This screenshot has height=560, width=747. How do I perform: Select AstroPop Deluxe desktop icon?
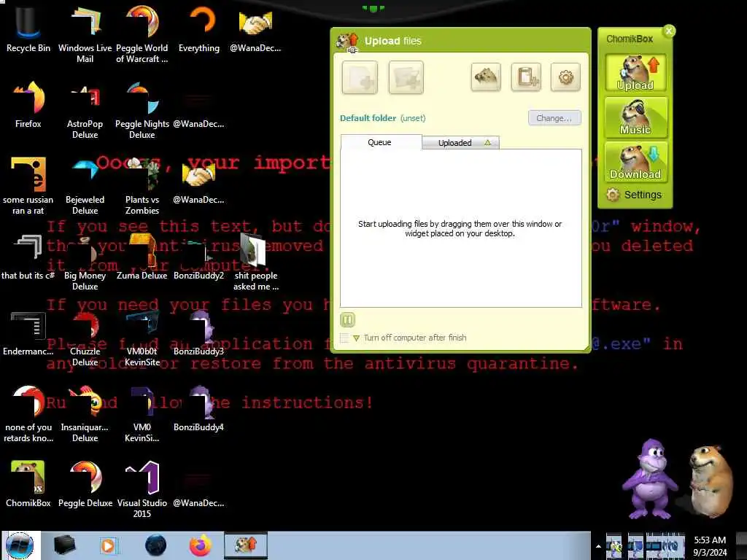coord(85,111)
